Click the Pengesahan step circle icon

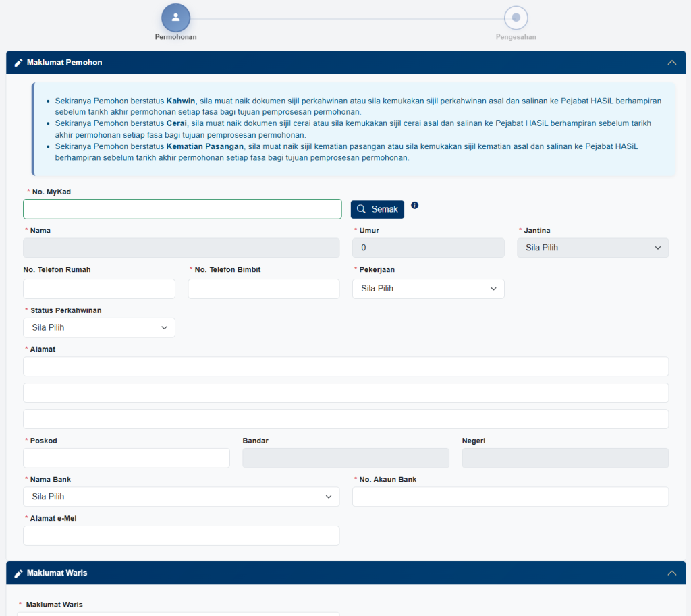pyautogui.click(x=516, y=18)
